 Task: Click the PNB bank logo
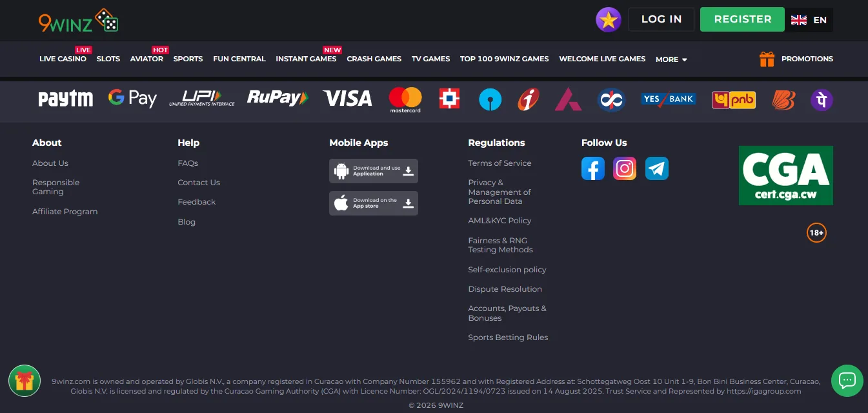734,99
